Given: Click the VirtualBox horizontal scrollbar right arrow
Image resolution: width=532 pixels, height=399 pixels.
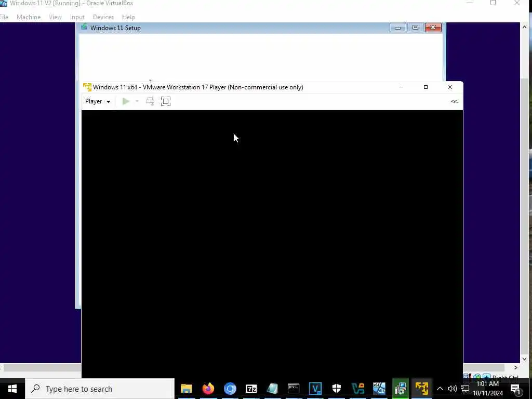Looking at the screenshot, I should tap(516, 367).
